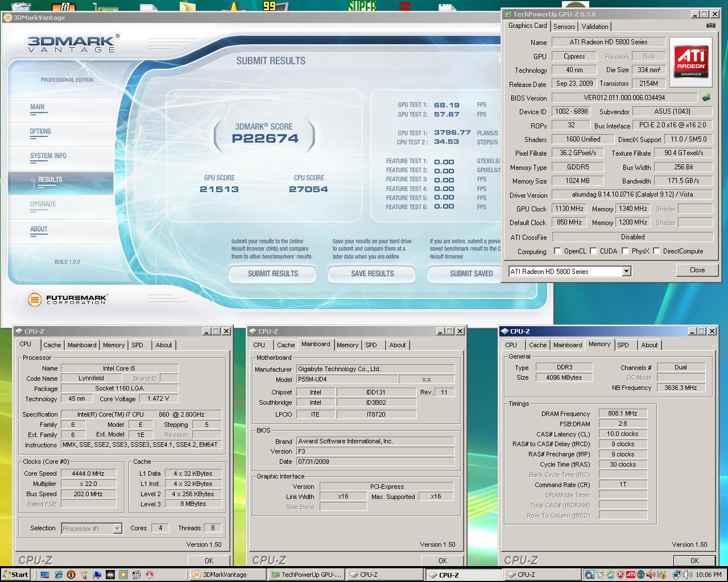The height and width of the screenshot is (582, 728).
Task: Click the BIOS Version field in GPU-Z
Action: coord(624,98)
